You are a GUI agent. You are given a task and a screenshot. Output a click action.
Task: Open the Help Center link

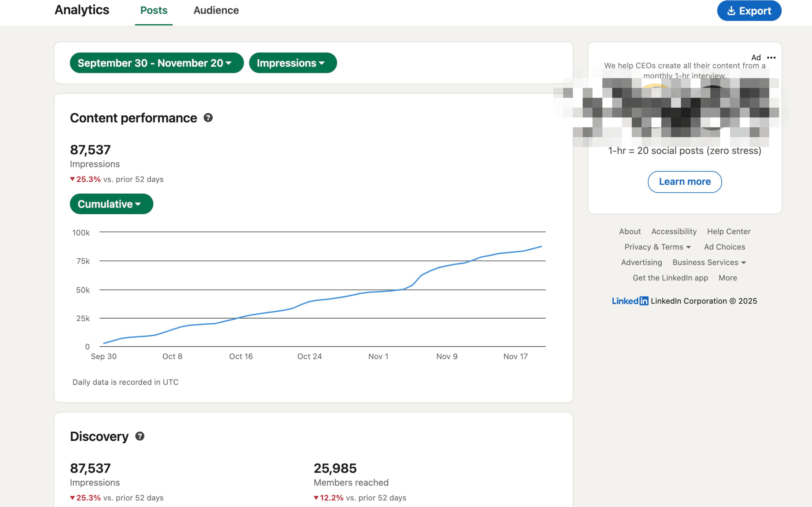(x=729, y=231)
